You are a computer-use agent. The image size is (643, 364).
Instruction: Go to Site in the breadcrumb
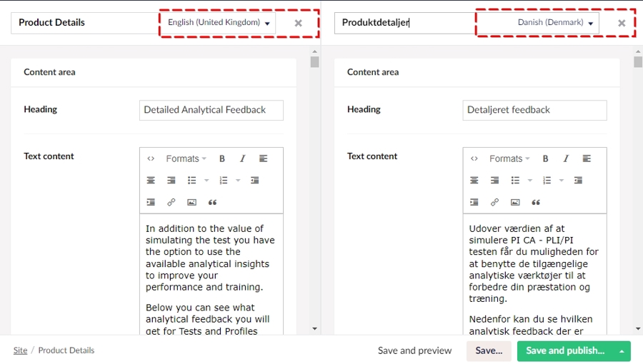(20, 350)
